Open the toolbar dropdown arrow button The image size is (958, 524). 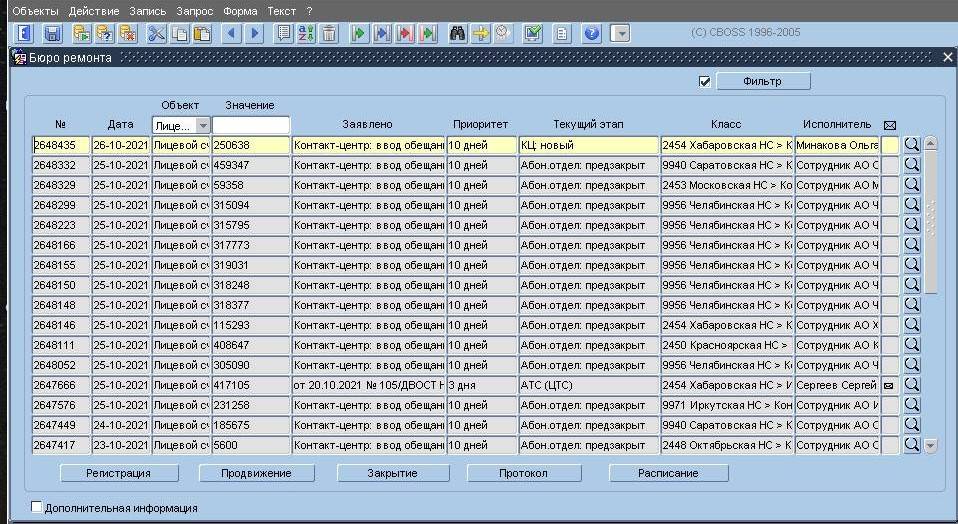621,33
